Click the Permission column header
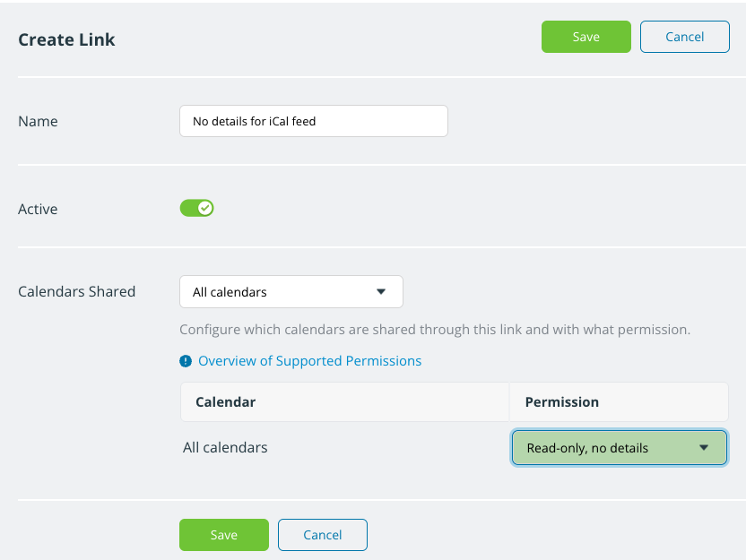Viewport: 746px width, 560px height. pyautogui.click(x=561, y=402)
